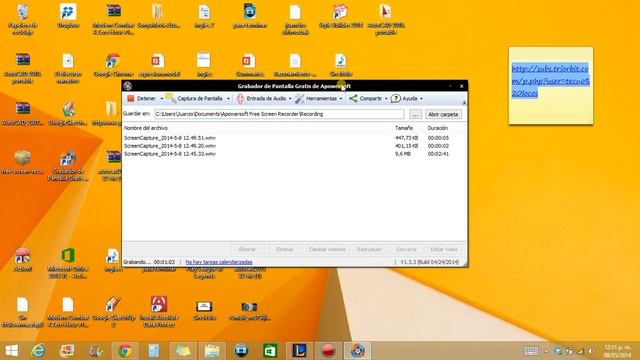Select ScreenCapture_2014-5-8 12.49.20.wmv file
Image resolution: width=640 pixels, height=360 pixels.
pos(170,146)
